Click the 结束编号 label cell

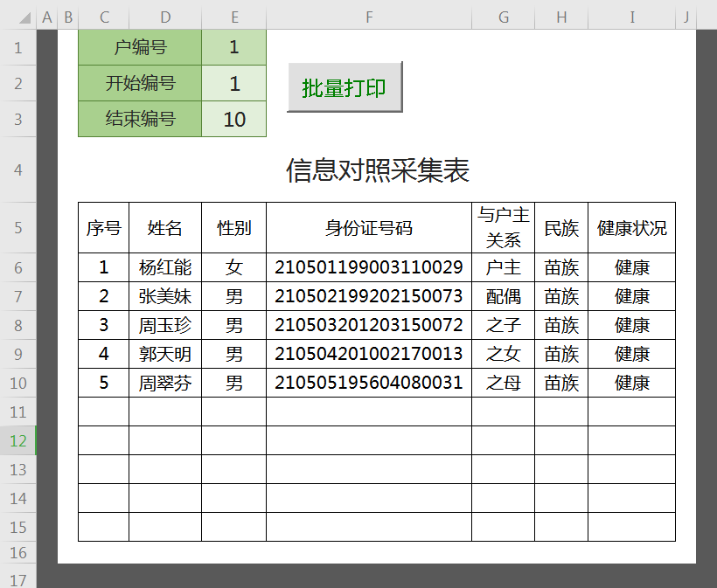(140, 119)
